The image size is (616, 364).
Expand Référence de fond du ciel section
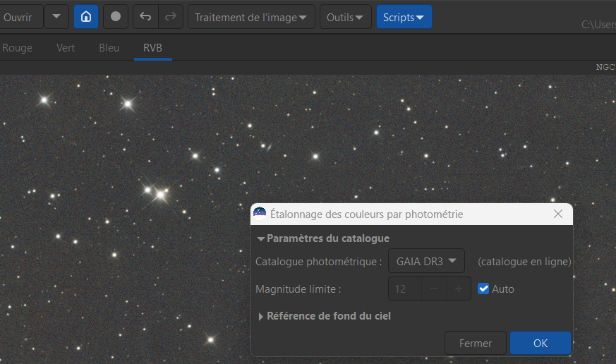click(x=260, y=317)
